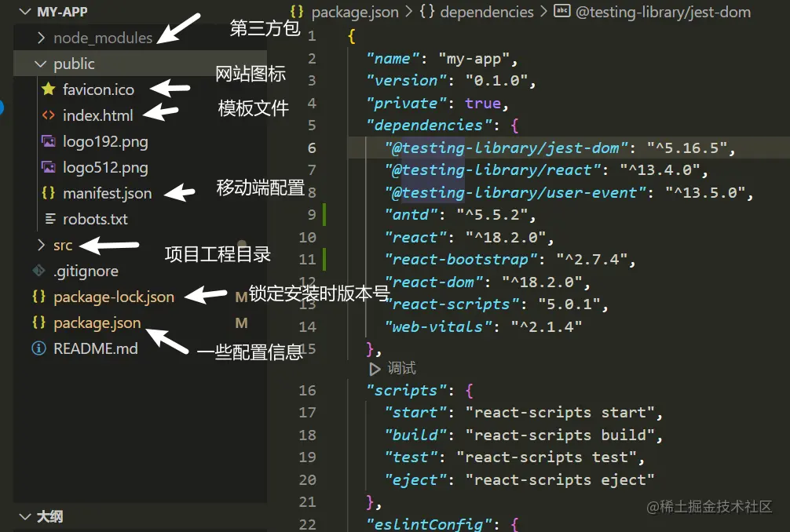The image size is (790, 532).
Task: Click @testing-library/jest-dom breadcrumb segment
Action: pyautogui.click(x=663, y=12)
